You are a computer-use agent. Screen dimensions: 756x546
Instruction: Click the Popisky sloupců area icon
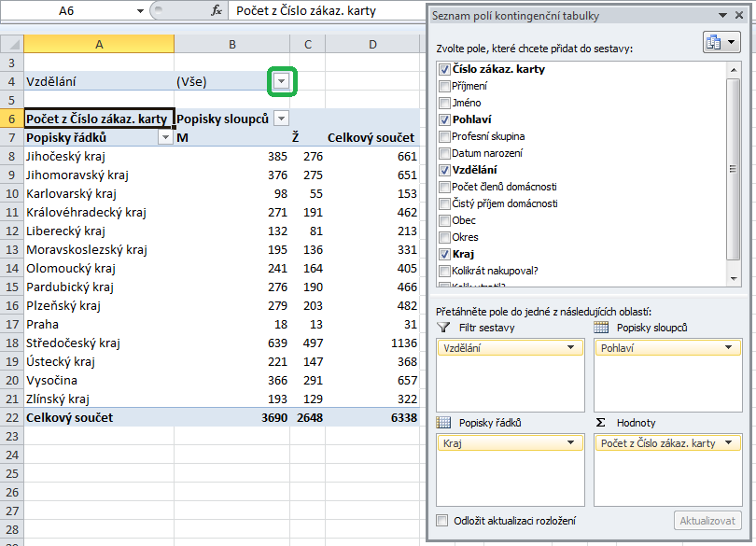601,328
